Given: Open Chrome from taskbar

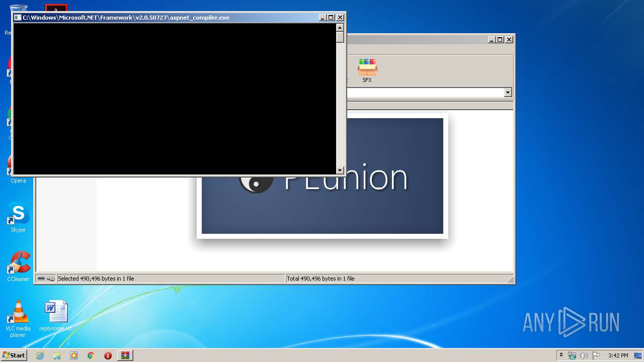Looking at the screenshot, I should pos(91,355).
